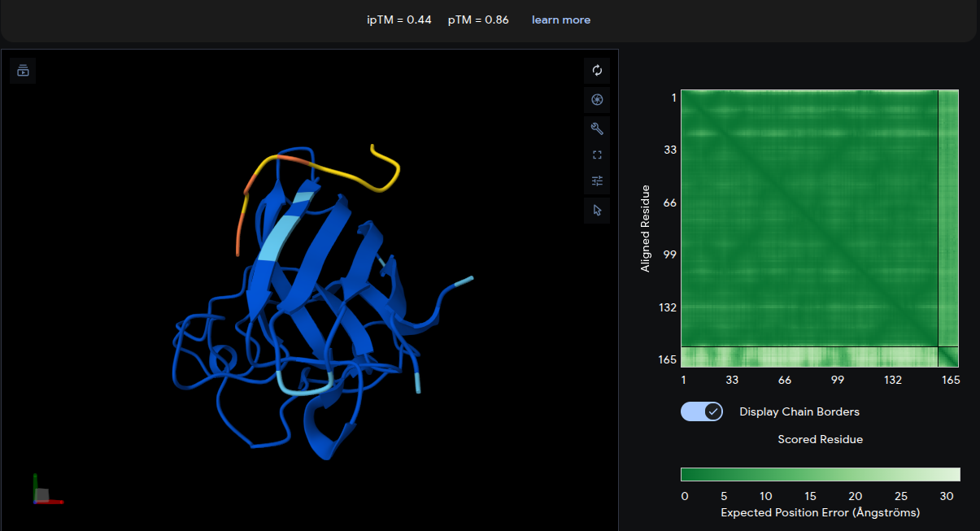Click the second chain's block in the PAE plot

(949, 357)
